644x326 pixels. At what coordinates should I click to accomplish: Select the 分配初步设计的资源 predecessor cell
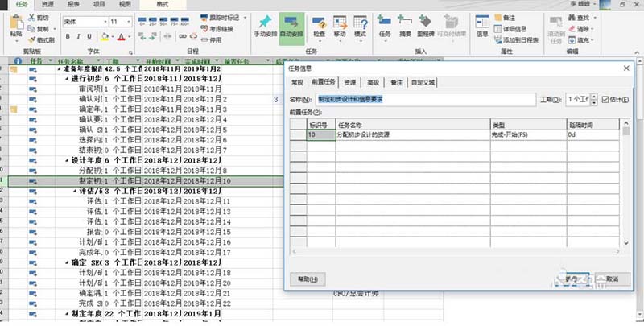click(x=413, y=134)
